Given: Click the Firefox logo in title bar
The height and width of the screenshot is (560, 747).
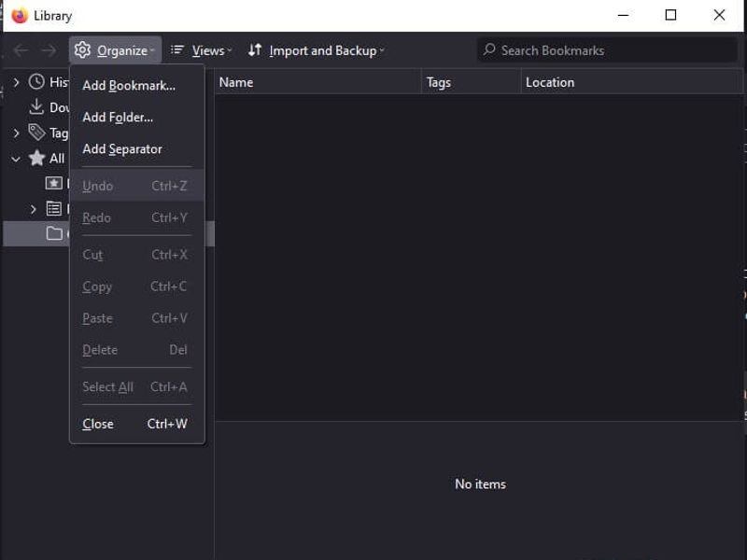Looking at the screenshot, I should coord(20,16).
